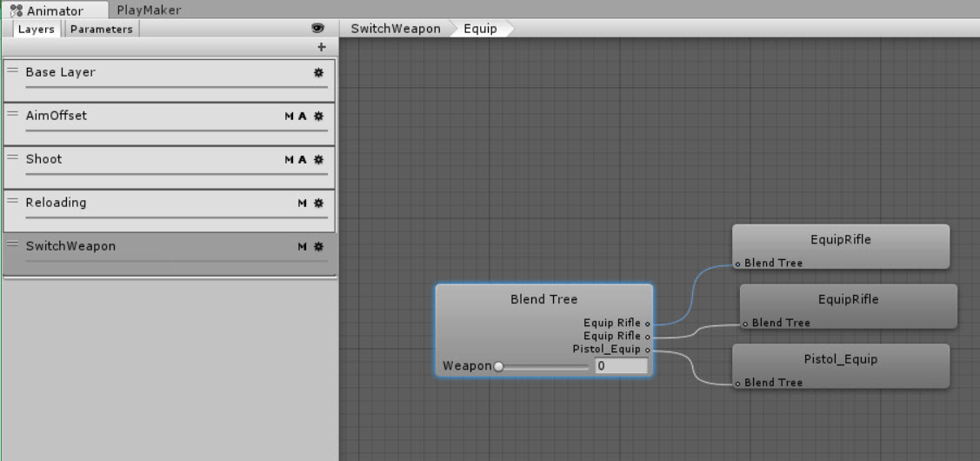The height and width of the screenshot is (461, 980).
Task: Open Reloading layer gear settings
Action: (x=319, y=203)
